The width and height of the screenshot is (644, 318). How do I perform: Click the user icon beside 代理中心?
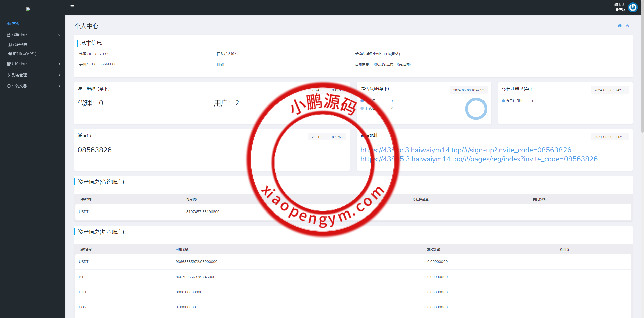[9, 35]
